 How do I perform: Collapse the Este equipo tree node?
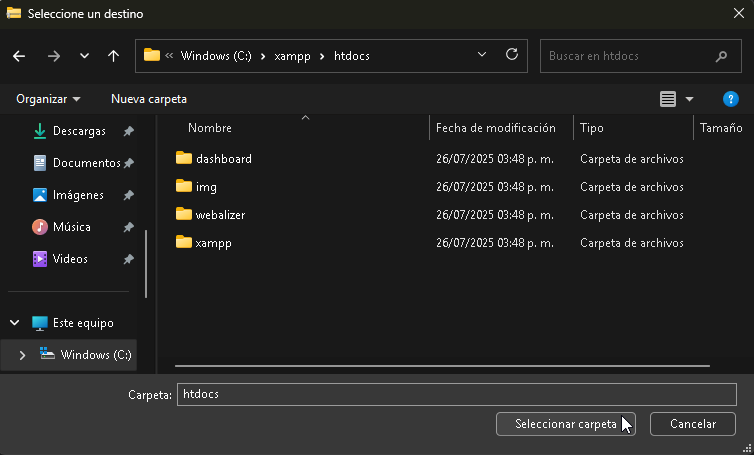[x=14, y=323]
